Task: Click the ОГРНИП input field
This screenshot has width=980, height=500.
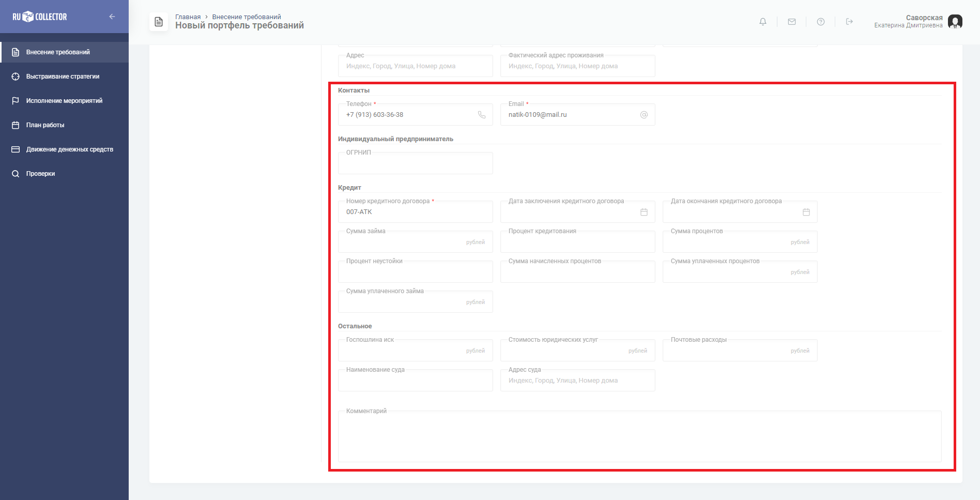Action: coord(416,163)
